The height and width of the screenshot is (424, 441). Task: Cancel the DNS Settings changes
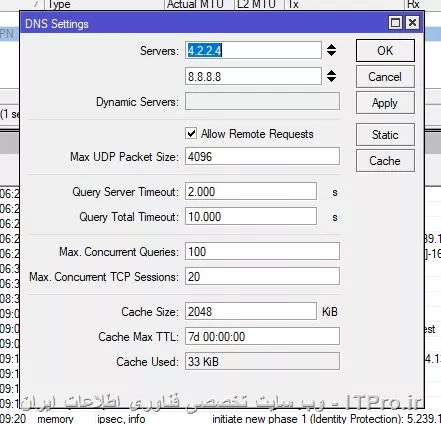385,77
